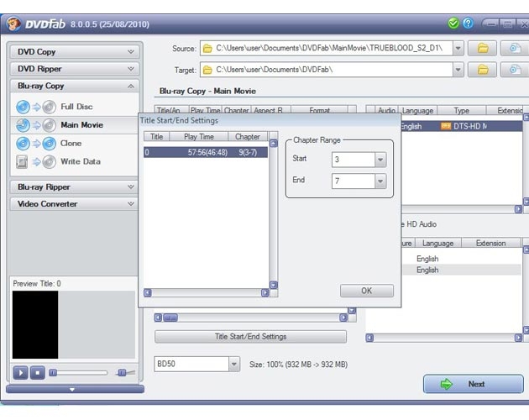Open the BD50 output size dropdown
Viewport: 529px width, 420px height.
click(234, 364)
